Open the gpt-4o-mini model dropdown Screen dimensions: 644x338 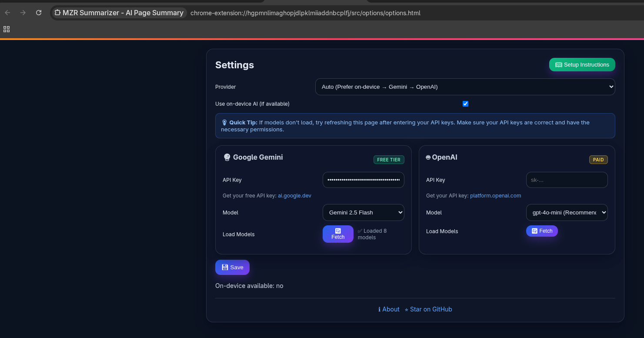567,212
